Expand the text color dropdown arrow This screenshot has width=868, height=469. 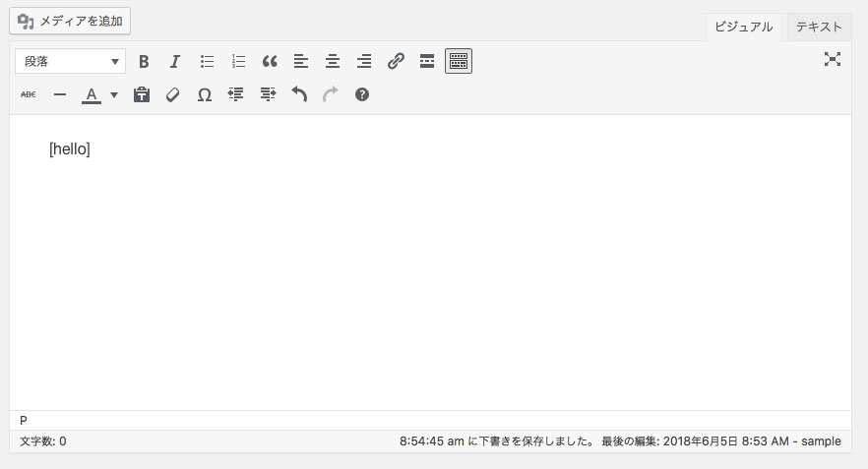click(114, 94)
